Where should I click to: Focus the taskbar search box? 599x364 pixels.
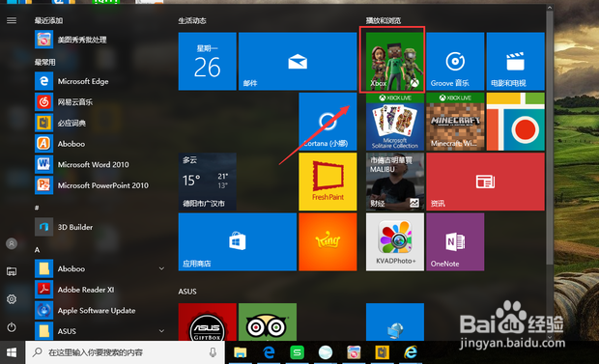coord(126,352)
